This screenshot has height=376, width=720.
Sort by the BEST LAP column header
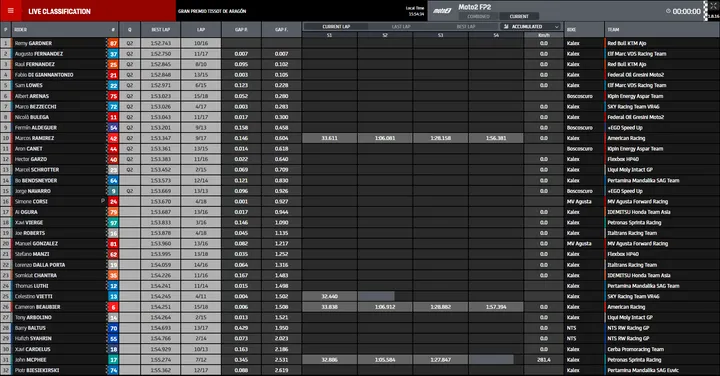click(161, 29)
